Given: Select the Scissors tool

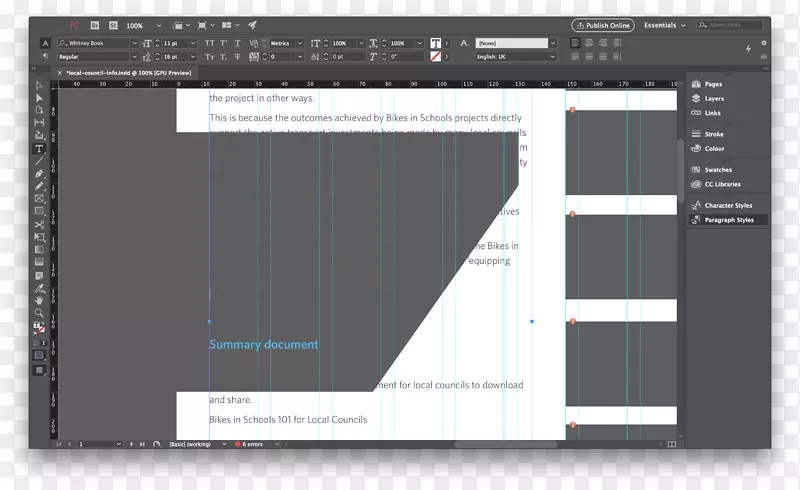Looking at the screenshot, I should point(40,224).
